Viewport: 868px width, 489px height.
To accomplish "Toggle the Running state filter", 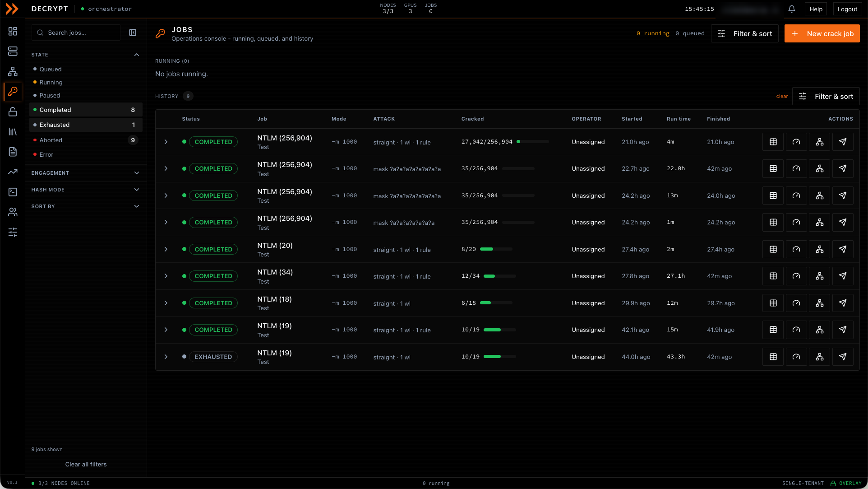I will pyautogui.click(x=86, y=82).
